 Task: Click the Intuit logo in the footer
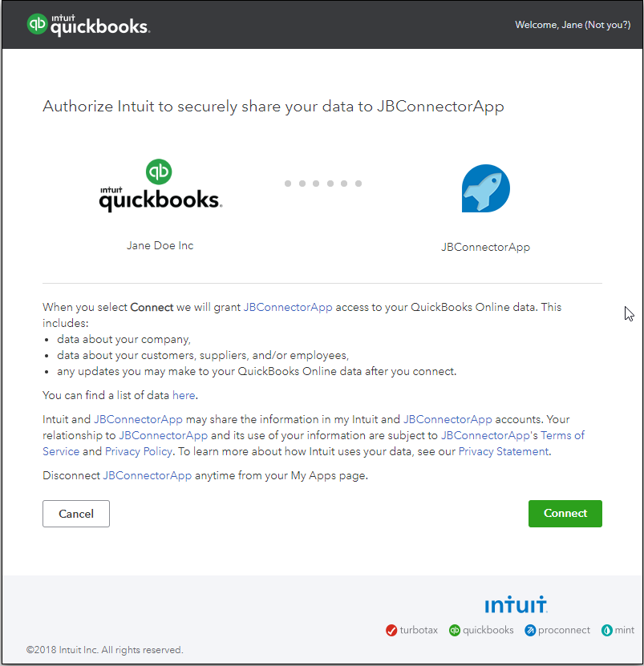[516, 604]
